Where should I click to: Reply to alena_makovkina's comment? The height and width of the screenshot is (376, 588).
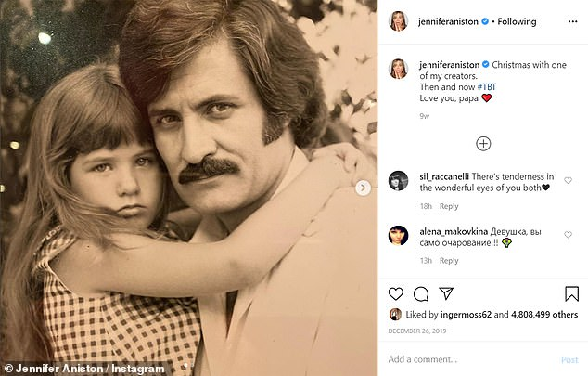click(x=449, y=261)
